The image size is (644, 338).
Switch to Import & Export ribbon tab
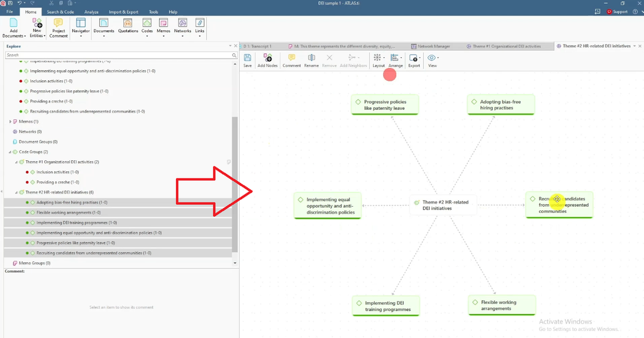click(x=124, y=12)
